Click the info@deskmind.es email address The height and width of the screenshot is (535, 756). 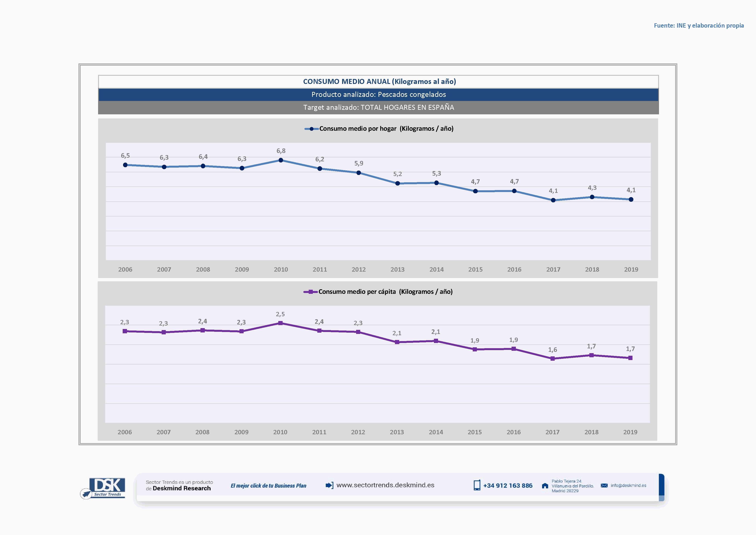(x=628, y=485)
